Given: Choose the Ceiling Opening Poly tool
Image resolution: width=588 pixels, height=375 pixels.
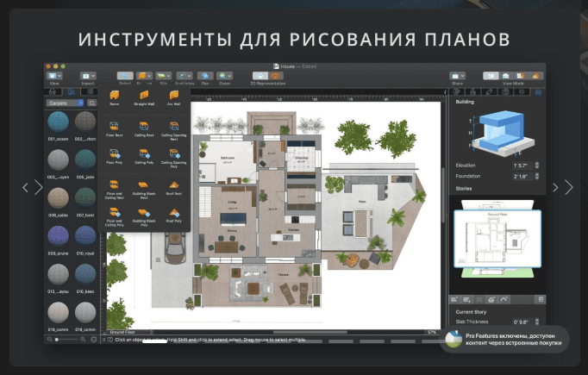Looking at the screenshot, I should (173, 159).
